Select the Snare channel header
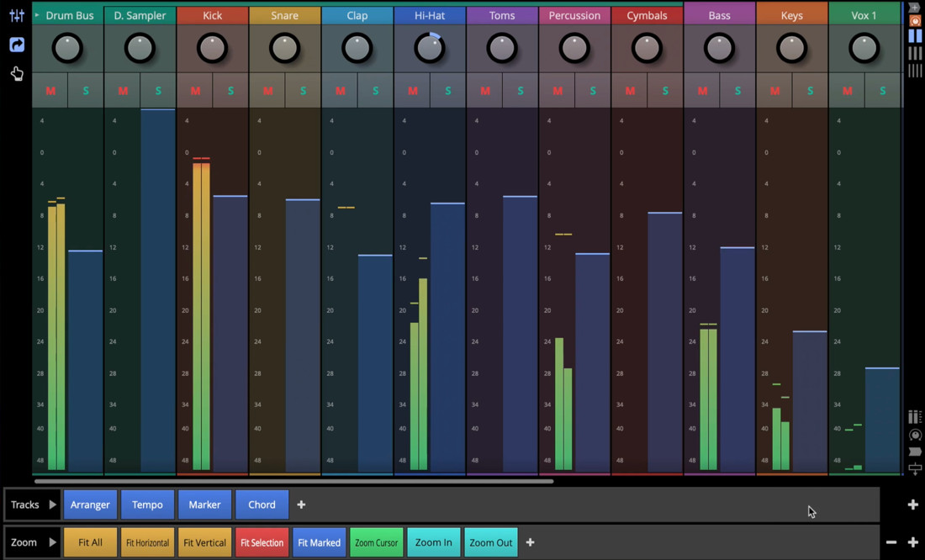Screen dimensions: 925x560 [284, 15]
